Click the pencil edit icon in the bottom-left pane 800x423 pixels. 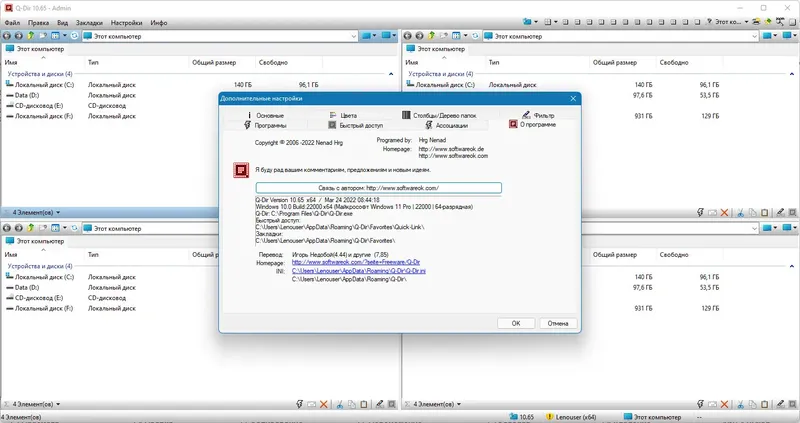pyautogui.click(x=380, y=404)
